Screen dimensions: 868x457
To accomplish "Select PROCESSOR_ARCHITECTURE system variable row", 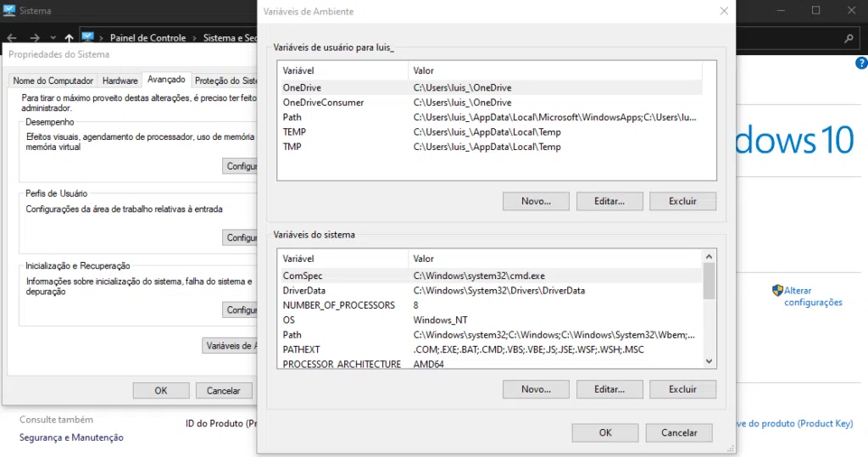I will click(491, 364).
